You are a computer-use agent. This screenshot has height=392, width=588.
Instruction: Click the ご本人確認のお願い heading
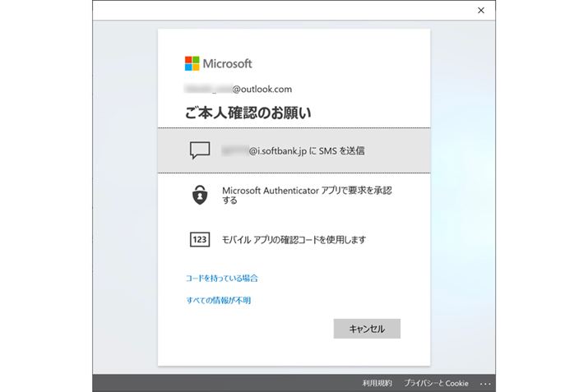[x=248, y=113]
